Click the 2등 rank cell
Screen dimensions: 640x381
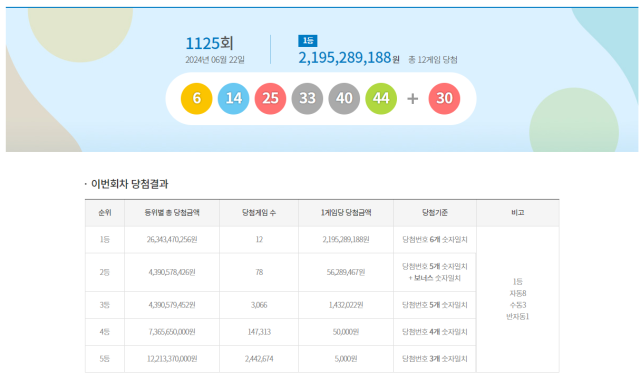coord(105,272)
